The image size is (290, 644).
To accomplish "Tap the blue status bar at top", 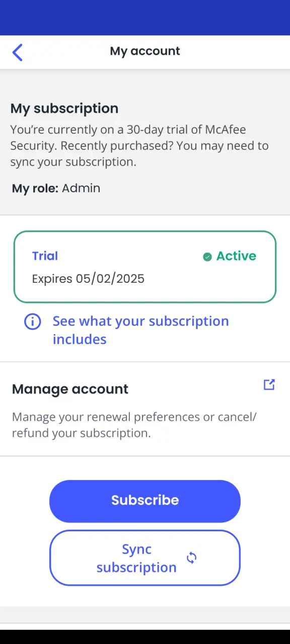I will pos(145,18).
